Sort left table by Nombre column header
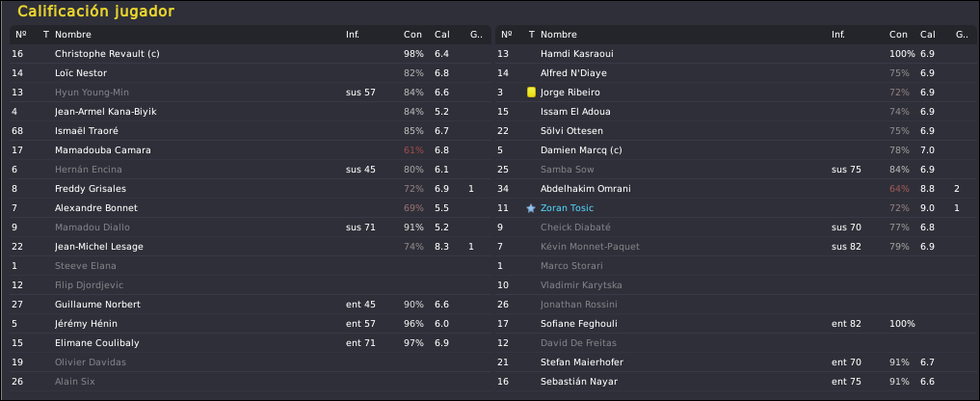The image size is (980, 401). click(72, 35)
